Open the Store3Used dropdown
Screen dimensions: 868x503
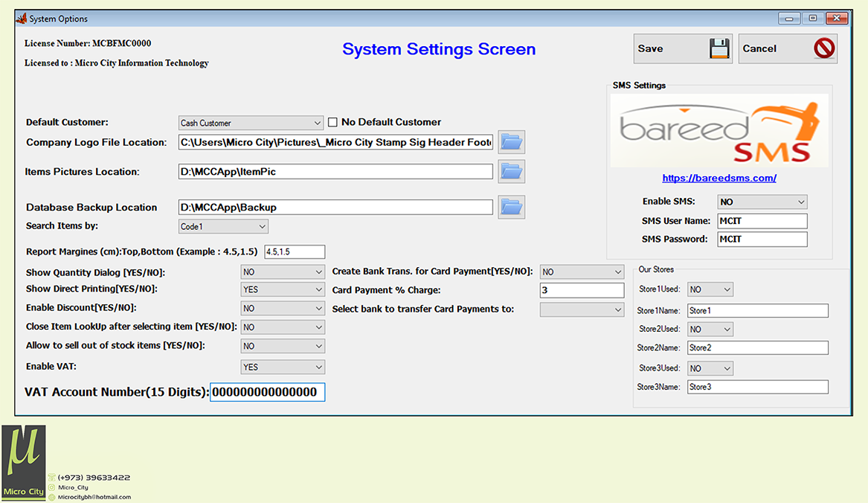(x=710, y=368)
